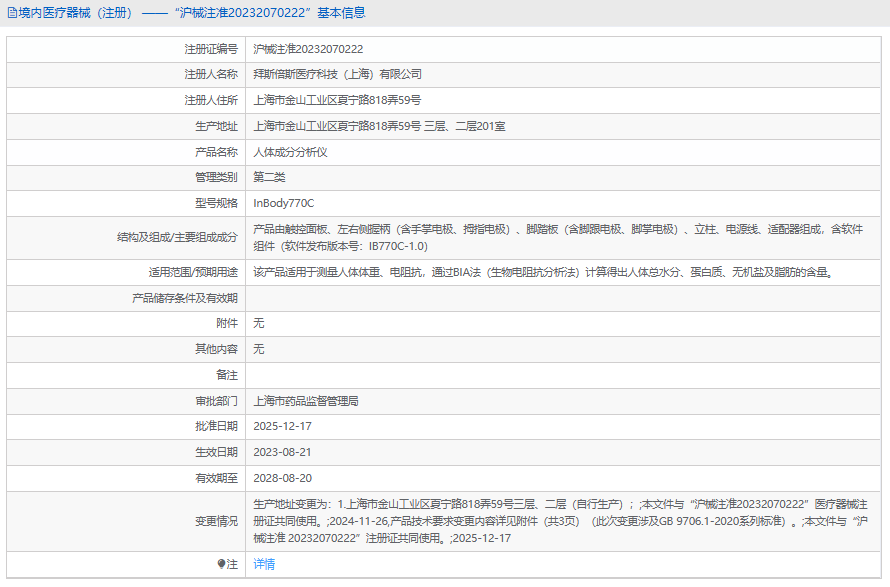Click the 批准日期 label
Screen dimensions: 890x587
coord(216,426)
